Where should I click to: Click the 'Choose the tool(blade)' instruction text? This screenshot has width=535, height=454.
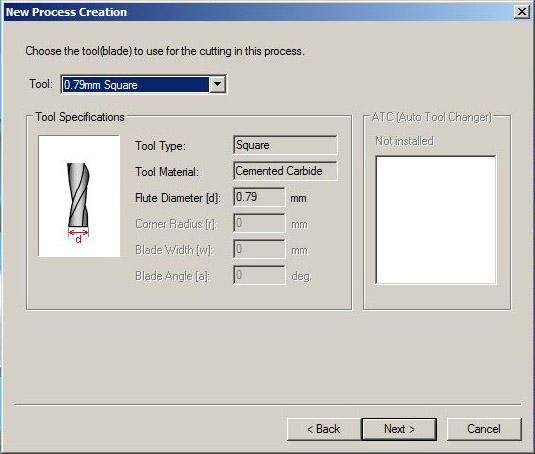pos(165,51)
